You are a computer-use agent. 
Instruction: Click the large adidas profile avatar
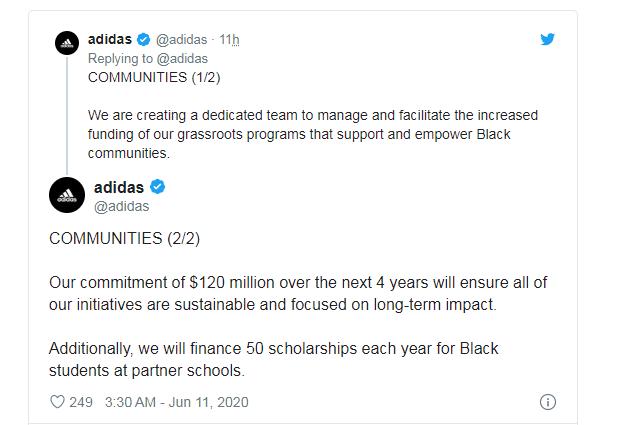coord(67,195)
